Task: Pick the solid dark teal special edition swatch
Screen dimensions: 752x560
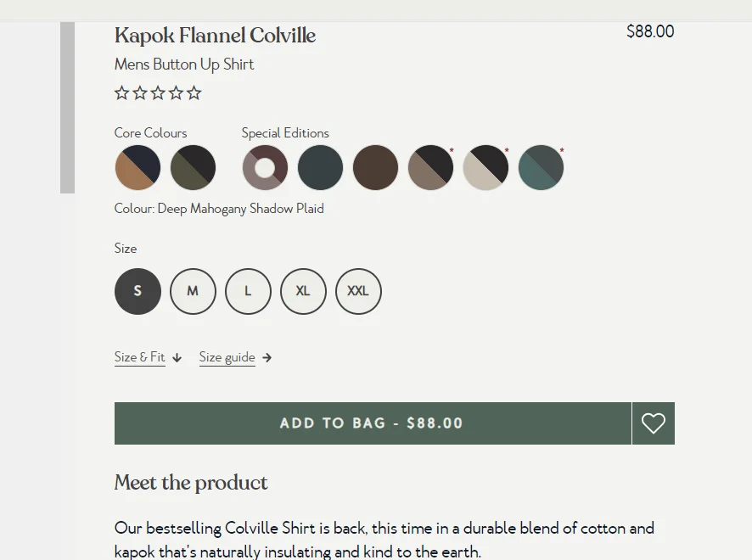Action: pyautogui.click(x=320, y=167)
